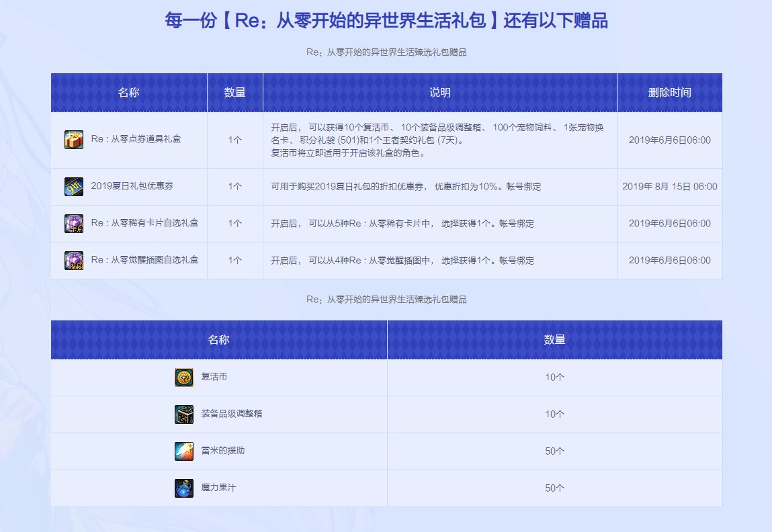Click the 2019夏日礼包优惠券 coupon icon

click(x=74, y=187)
